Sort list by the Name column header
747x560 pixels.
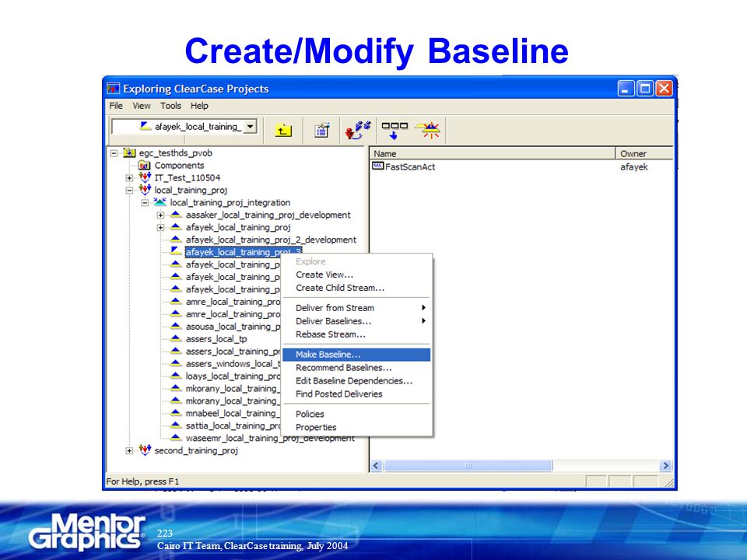493,153
